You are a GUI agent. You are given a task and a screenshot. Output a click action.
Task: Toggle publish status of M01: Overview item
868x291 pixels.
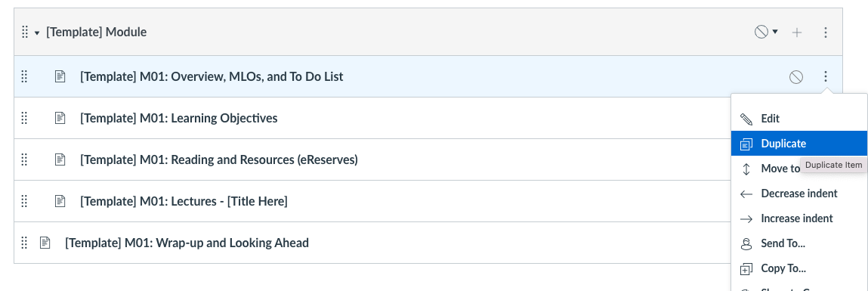click(796, 77)
